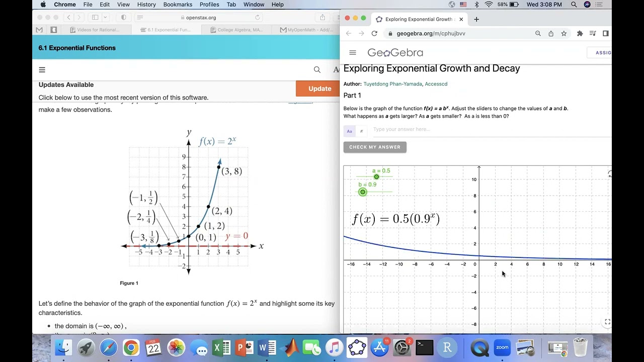Open the Apple menu
The image size is (644, 362).
click(x=43, y=5)
